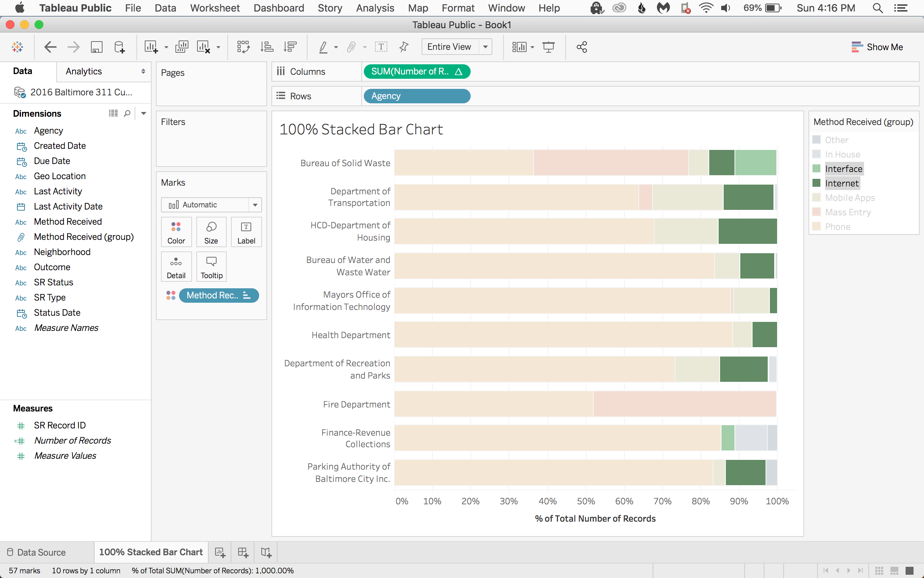
Task: Click the Redo forward arrow
Action: click(73, 47)
